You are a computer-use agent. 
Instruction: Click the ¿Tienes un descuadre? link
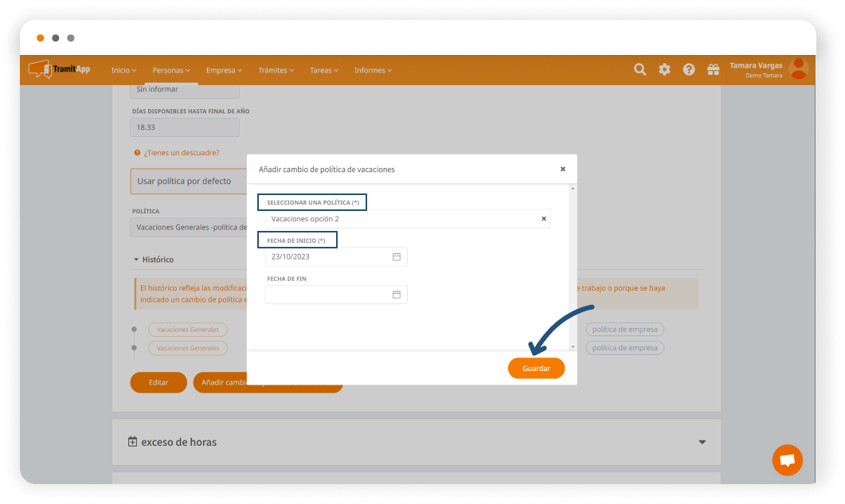(181, 153)
